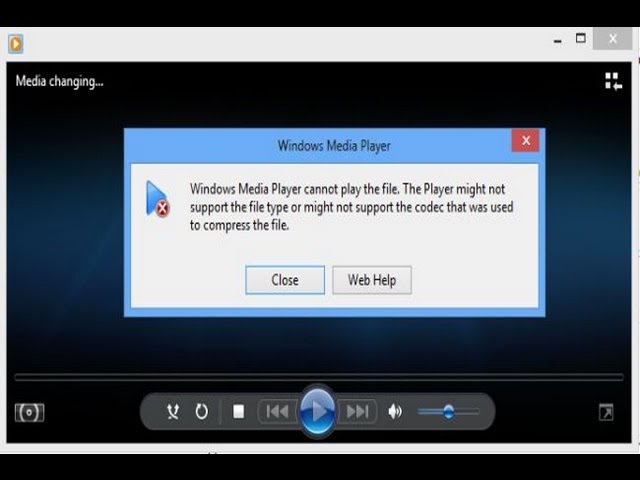Click the 'Media changing...' status text
640x480 pixels.
[60, 81]
